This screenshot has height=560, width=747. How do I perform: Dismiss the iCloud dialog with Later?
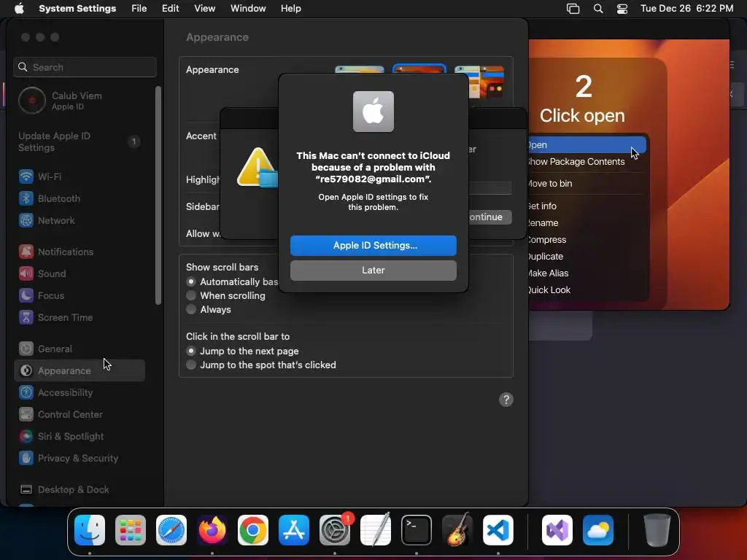point(373,271)
